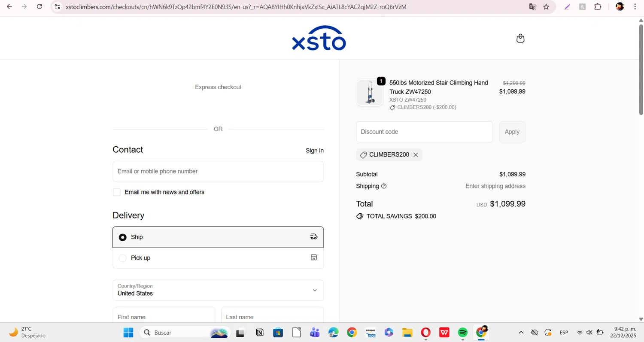The height and width of the screenshot is (342, 644).
Task: Click the Google Translate icon in address bar
Action: (532, 7)
